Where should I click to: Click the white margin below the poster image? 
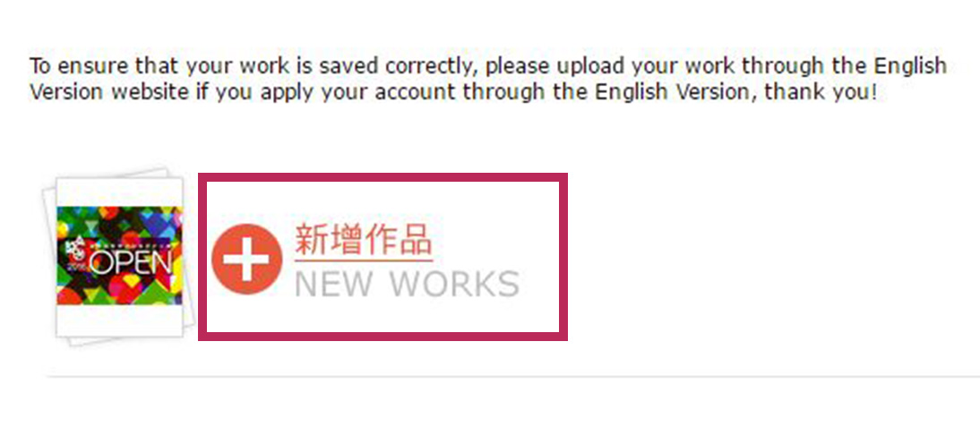(x=119, y=320)
